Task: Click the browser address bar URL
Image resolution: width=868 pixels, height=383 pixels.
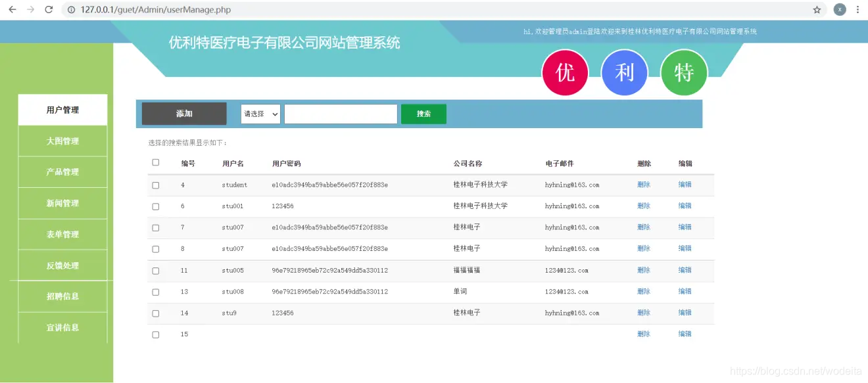Action: coord(156,10)
